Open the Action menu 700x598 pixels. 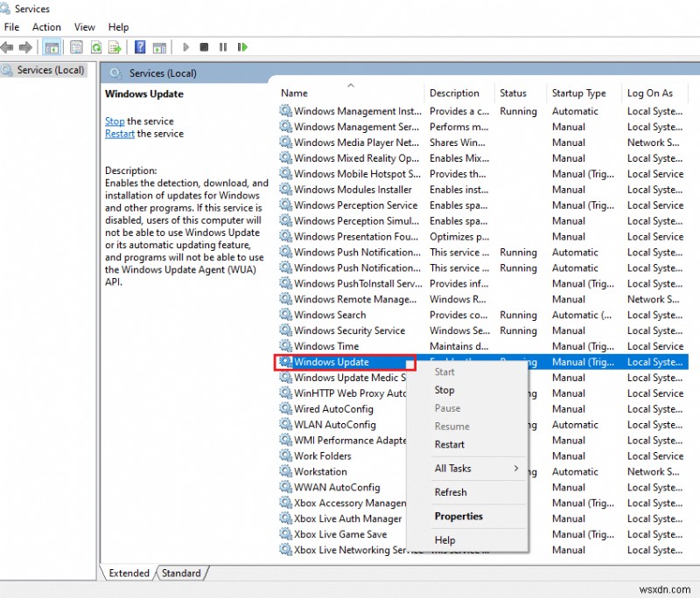(45, 27)
